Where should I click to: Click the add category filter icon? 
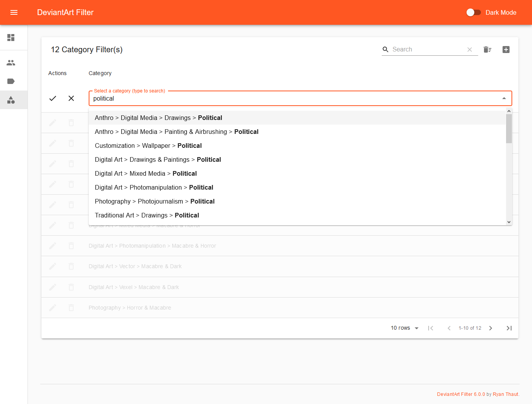(506, 50)
